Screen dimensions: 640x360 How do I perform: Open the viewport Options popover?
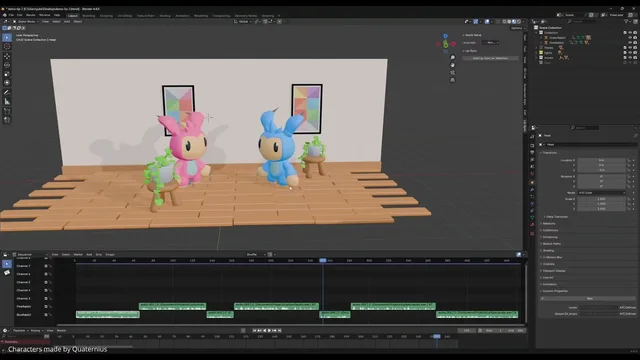[517, 28]
